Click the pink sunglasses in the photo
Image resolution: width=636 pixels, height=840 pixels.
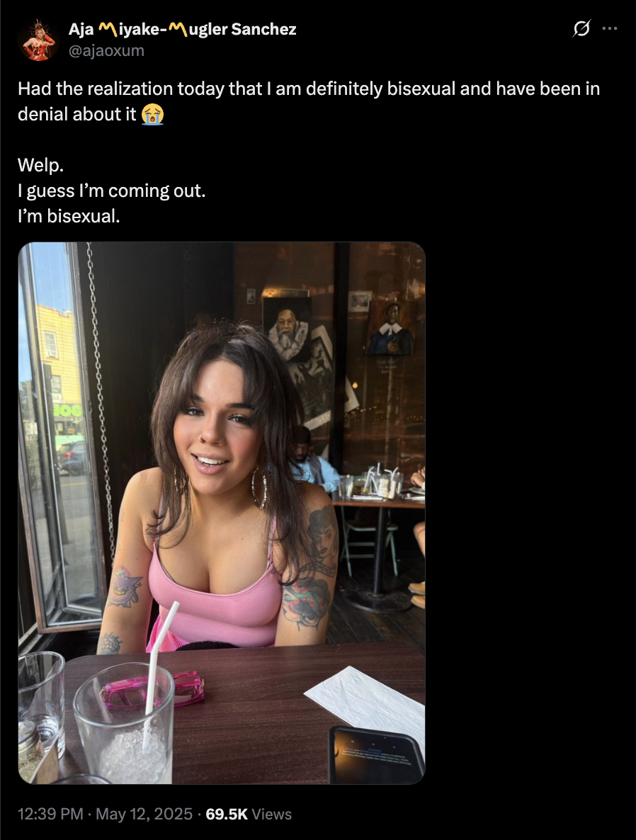pyautogui.click(x=153, y=691)
